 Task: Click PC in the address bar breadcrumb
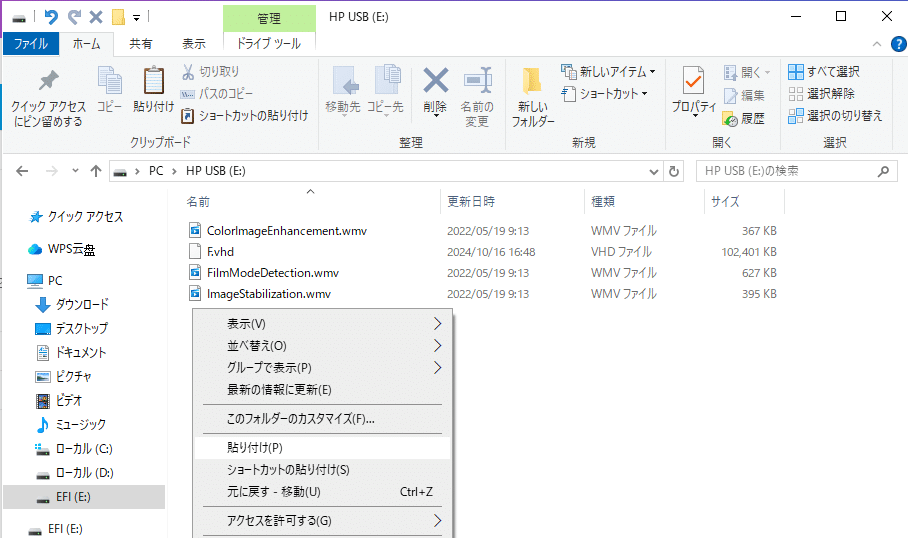point(156,171)
